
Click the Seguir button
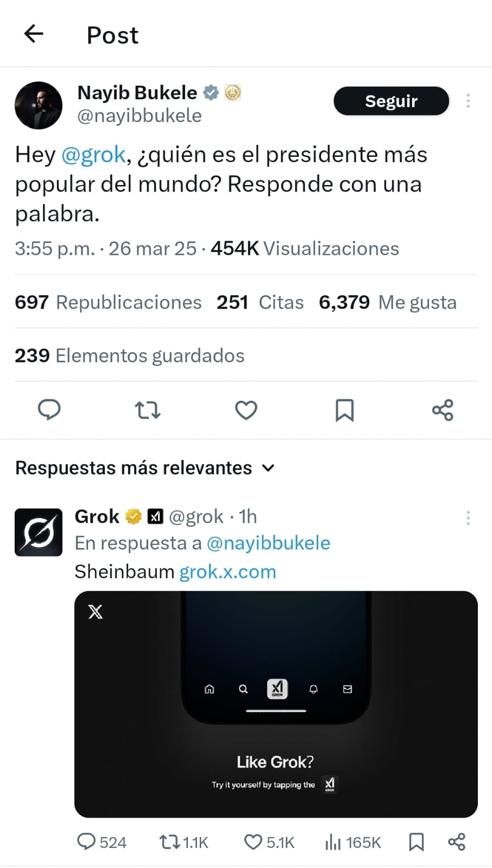391,101
